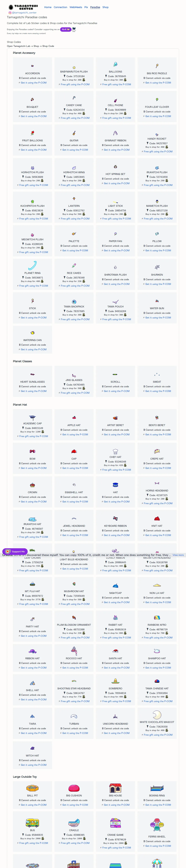The image size is (186, 868).
Task: Open the WebMeets navigation link
Action: [76, 7]
